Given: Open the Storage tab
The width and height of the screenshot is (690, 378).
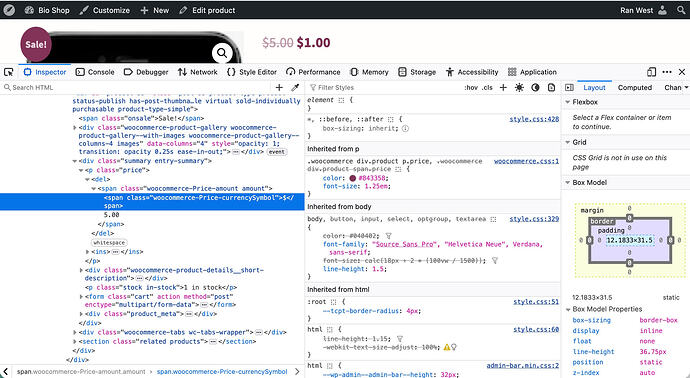Looking at the screenshot, I should click(x=417, y=72).
